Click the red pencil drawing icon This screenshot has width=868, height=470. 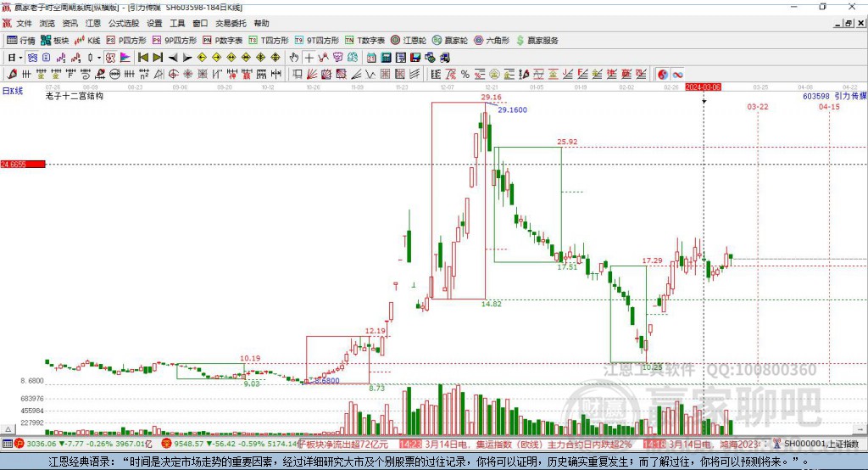tap(12, 75)
